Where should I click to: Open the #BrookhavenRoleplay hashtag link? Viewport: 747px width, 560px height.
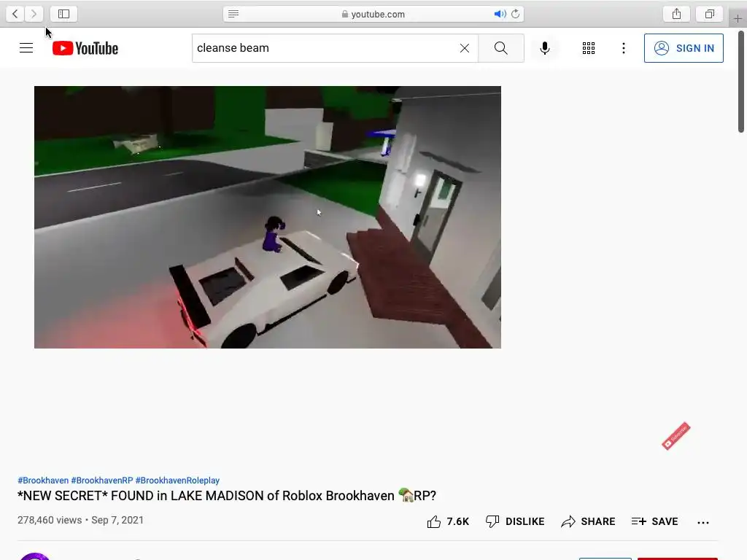point(177,481)
